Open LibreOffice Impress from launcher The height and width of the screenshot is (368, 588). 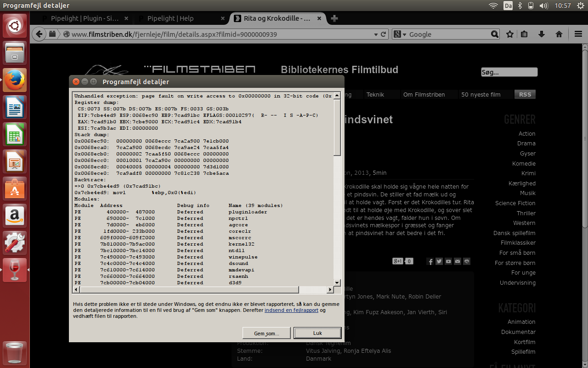pos(15,161)
